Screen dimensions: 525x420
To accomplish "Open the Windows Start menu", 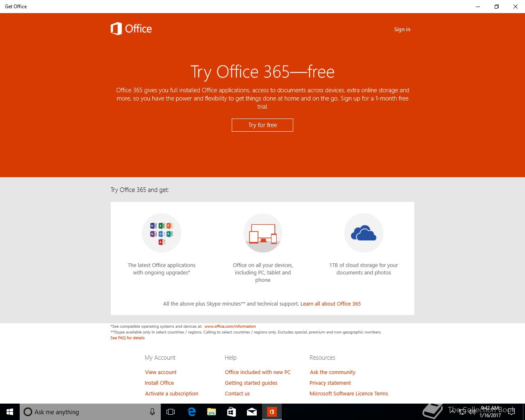I will coord(10,412).
